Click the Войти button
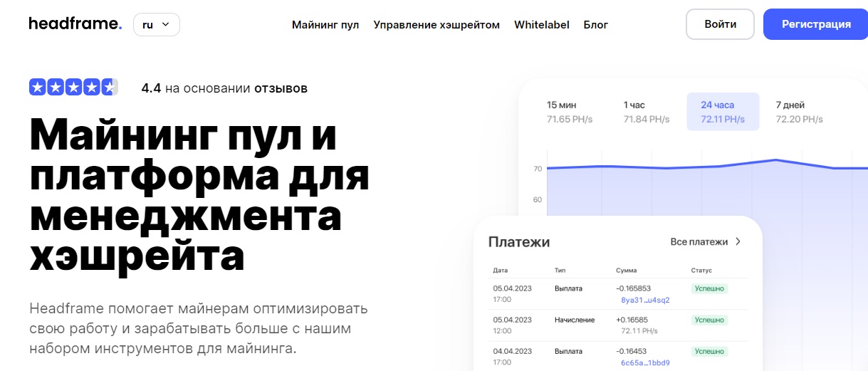 pyautogui.click(x=721, y=24)
